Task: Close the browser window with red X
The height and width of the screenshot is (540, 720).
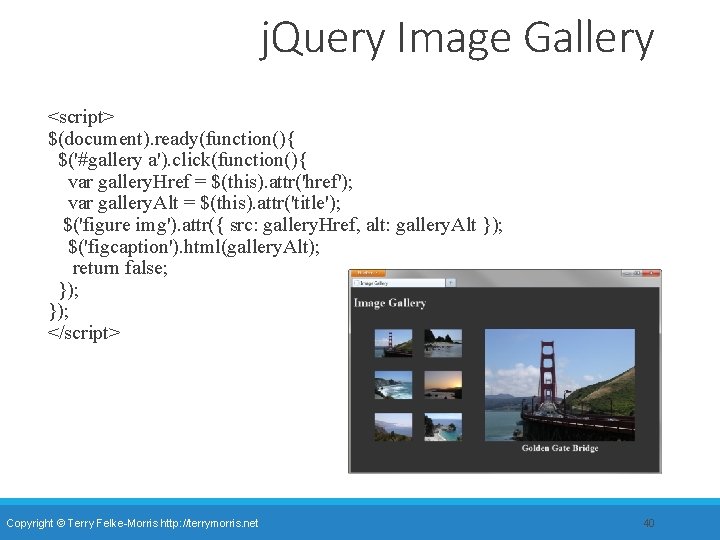Action: [x=651, y=273]
